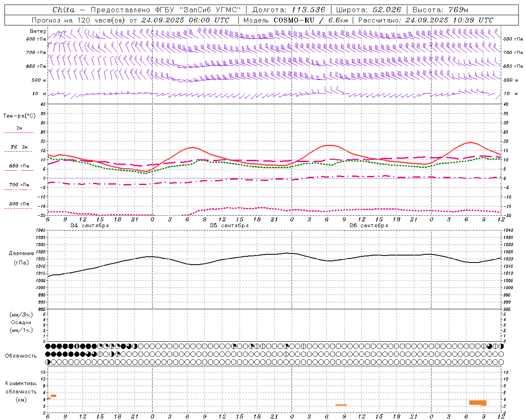Select the "Тем-ра(°C)" temperature axis title
This screenshot has width=525, height=420.
[19, 116]
